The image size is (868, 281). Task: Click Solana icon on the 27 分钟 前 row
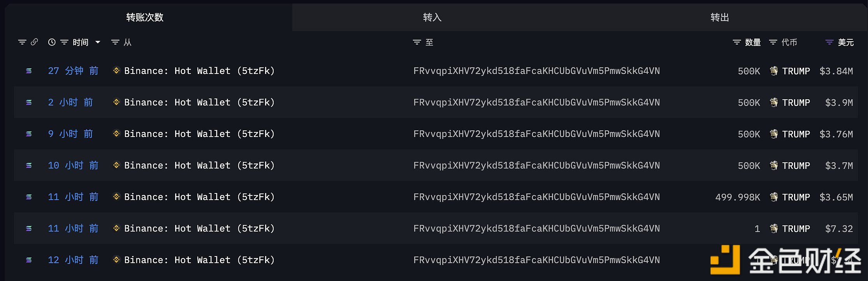29,71
